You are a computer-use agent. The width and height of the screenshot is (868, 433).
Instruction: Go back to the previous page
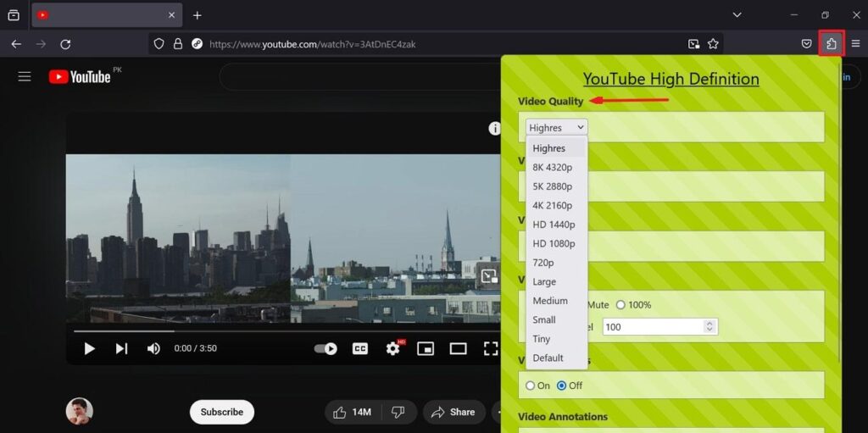coord(16,44)
